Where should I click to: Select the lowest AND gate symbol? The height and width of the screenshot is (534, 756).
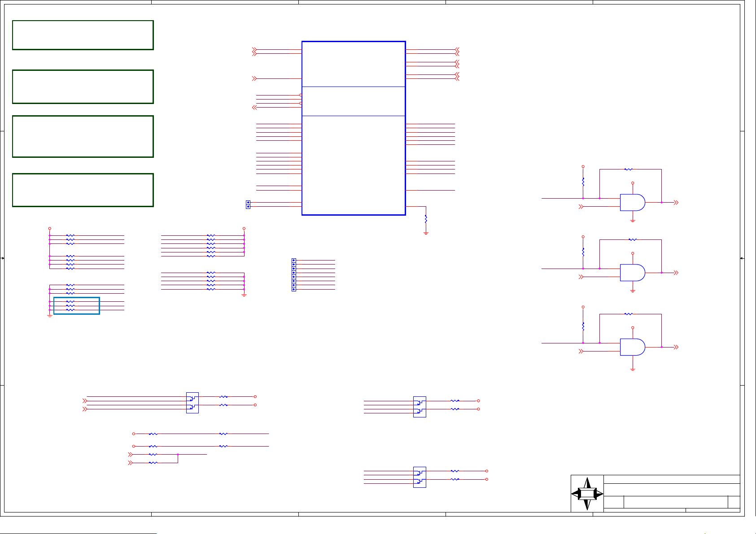pos(633,347)
